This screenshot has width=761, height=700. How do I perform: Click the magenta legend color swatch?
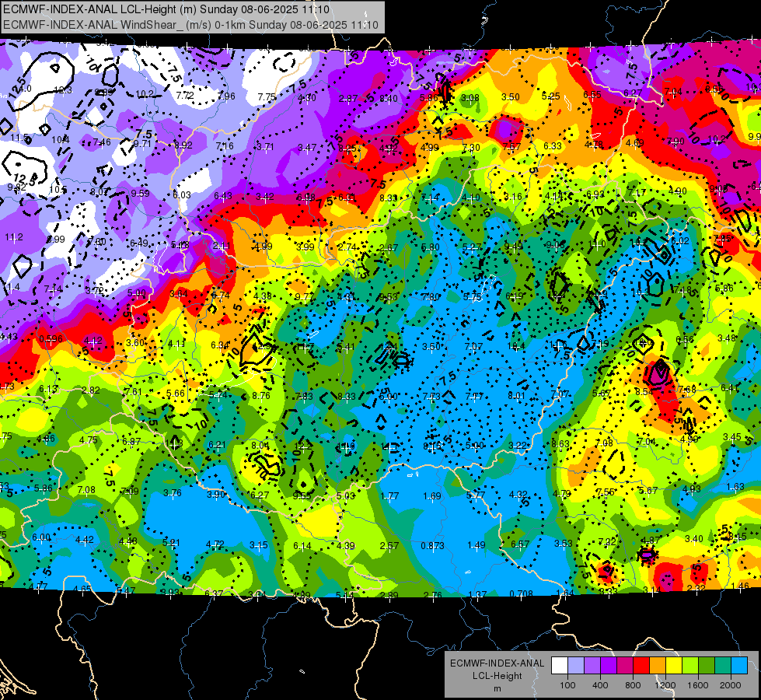[x=625, y=666]
